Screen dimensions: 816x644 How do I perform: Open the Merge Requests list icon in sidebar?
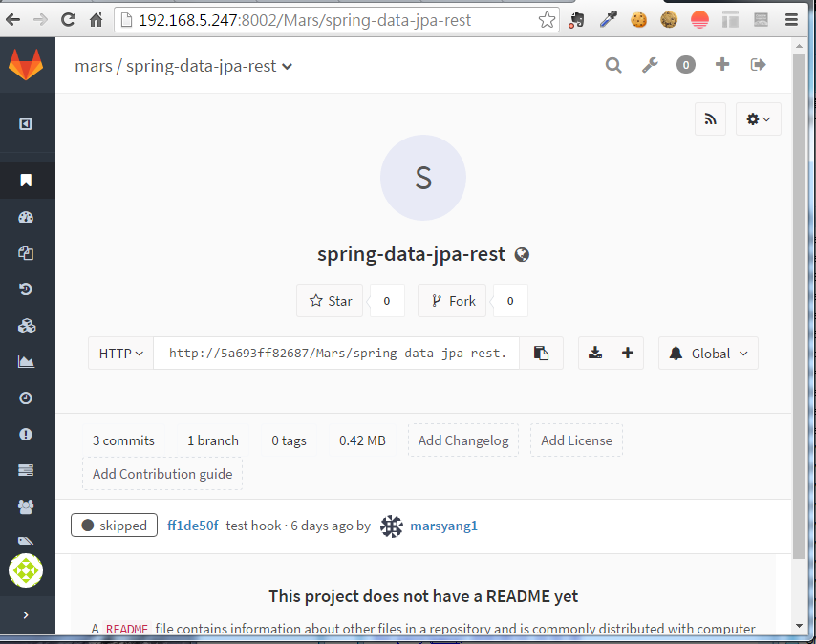pos(26,470)
